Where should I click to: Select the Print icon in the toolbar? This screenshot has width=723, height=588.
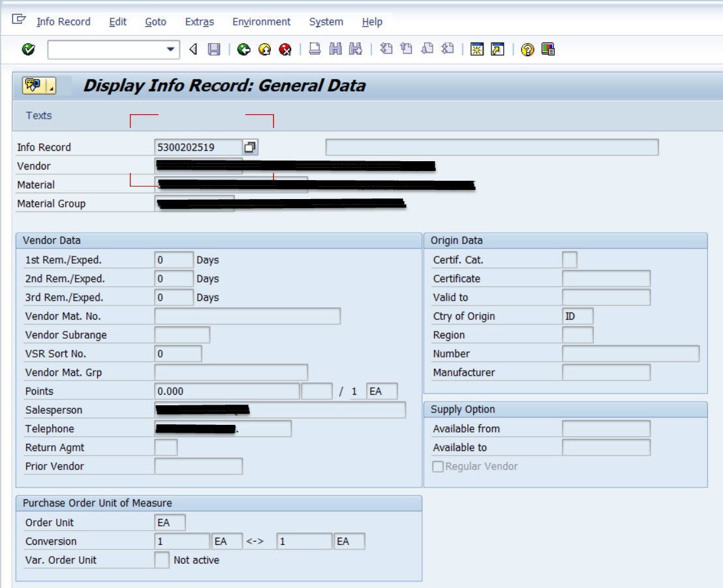click(x=314, y=49)
